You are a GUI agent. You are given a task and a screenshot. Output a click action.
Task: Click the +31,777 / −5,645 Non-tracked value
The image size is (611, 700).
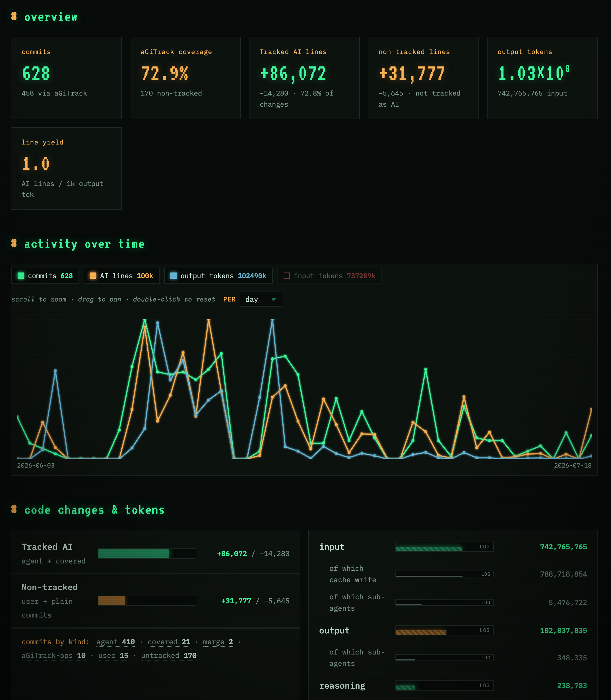[255, 600]
